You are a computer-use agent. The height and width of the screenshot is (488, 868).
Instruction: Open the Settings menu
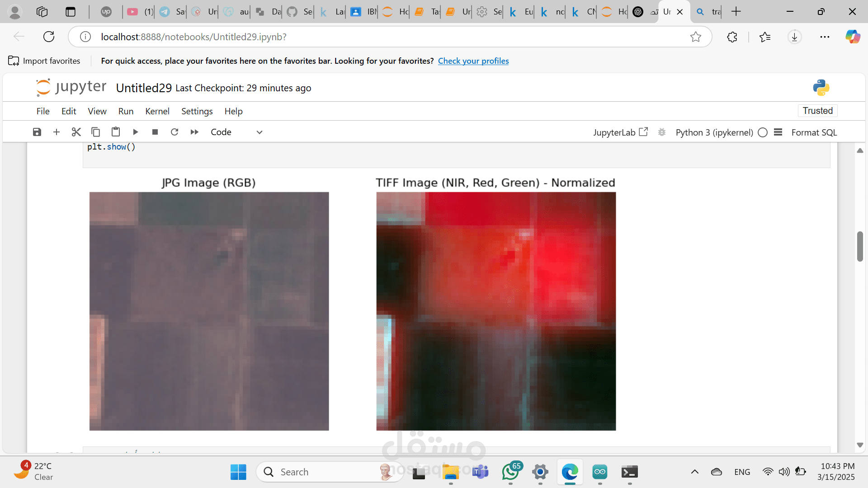[197, 111]
